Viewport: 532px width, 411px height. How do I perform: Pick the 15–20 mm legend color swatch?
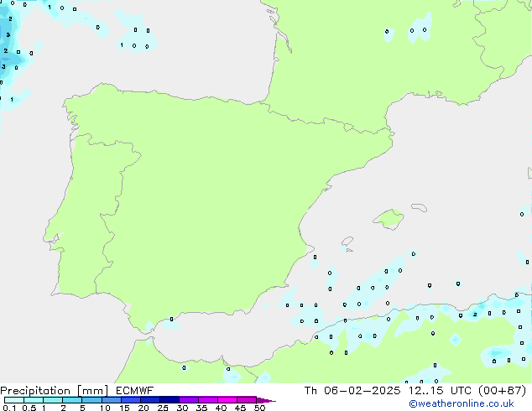click(131, 400)
